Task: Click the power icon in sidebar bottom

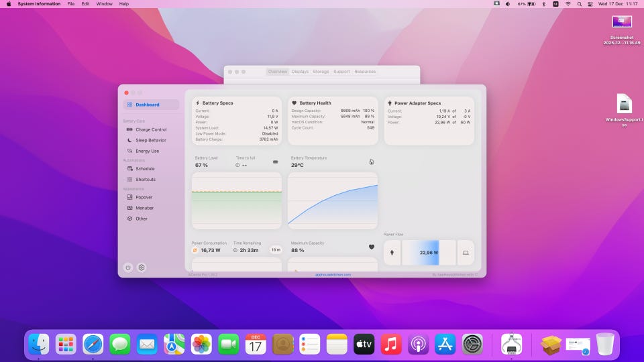Action: tap(128, 267)
